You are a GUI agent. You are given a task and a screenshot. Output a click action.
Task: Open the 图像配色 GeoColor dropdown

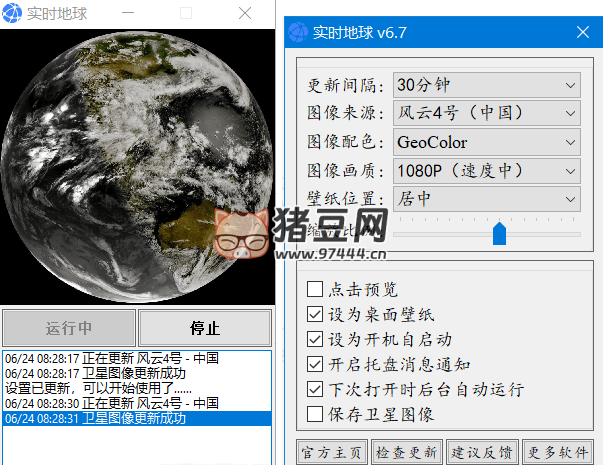(486, 142)
